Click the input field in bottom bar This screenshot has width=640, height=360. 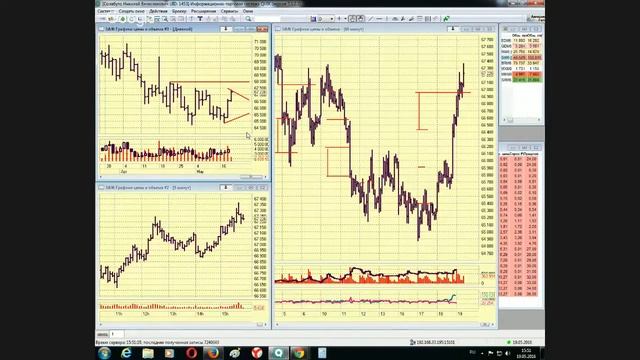tap(117, 334)
